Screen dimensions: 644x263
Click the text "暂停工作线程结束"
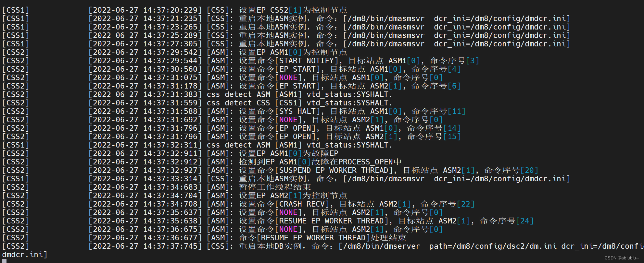(275, 187)
